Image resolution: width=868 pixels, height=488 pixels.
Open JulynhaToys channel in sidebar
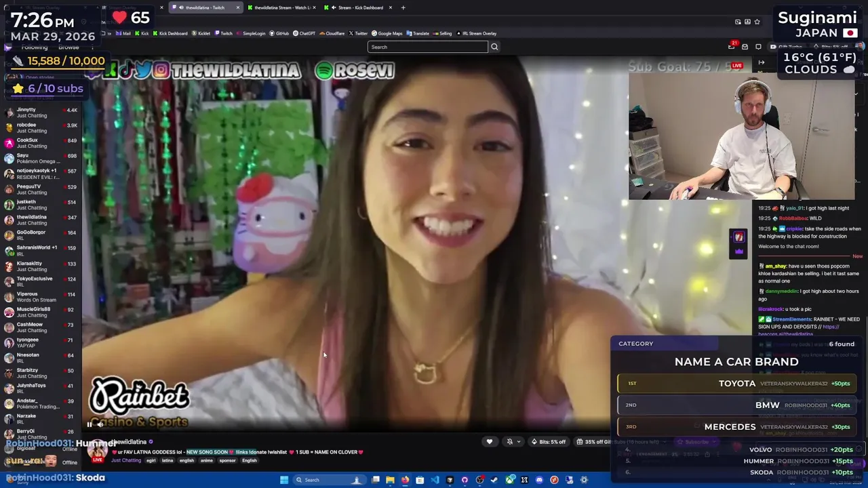pos(41,388)
